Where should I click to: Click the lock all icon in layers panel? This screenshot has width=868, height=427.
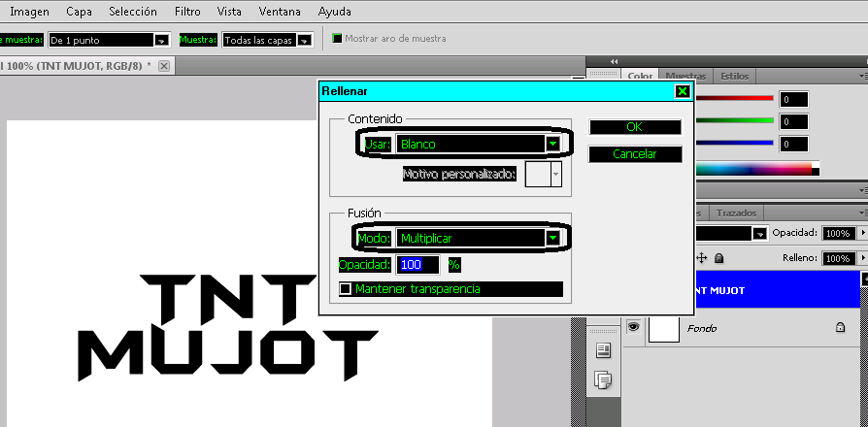tap(719, 258)
